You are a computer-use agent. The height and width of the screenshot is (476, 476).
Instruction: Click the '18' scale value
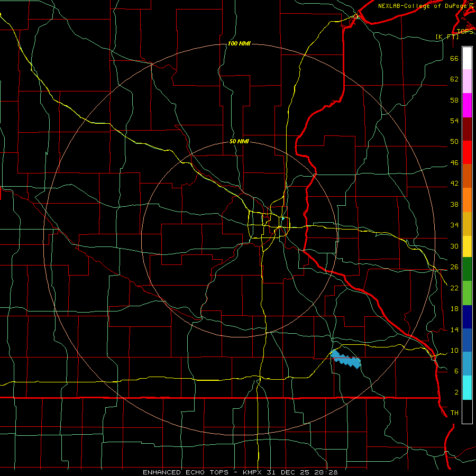coord(454,309)
